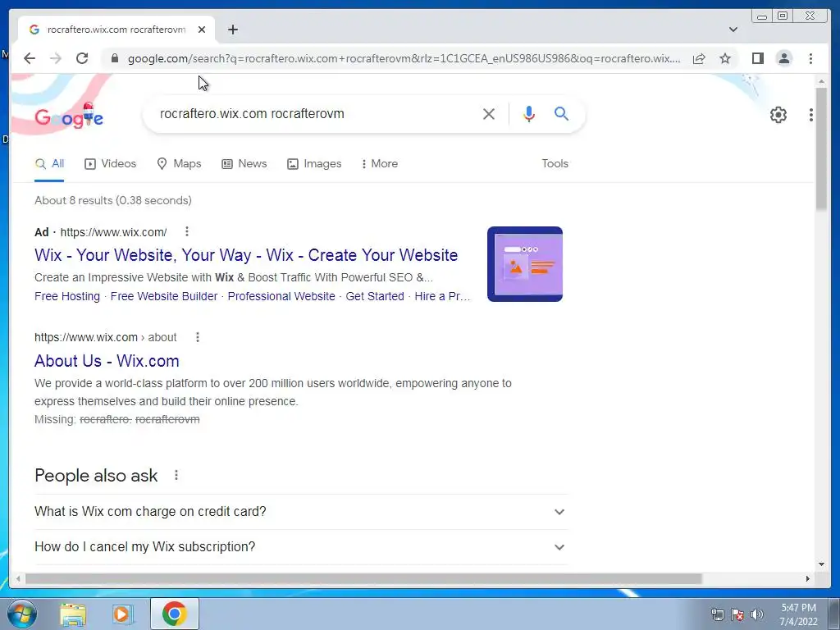Follow the Free Website Builder sitelink

click(x=164, y=296)
